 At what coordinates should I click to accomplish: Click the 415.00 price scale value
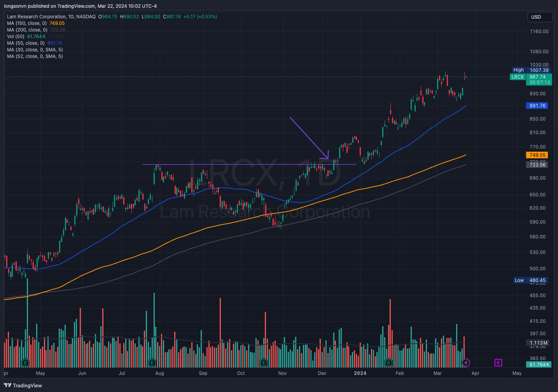pos(537,321)
